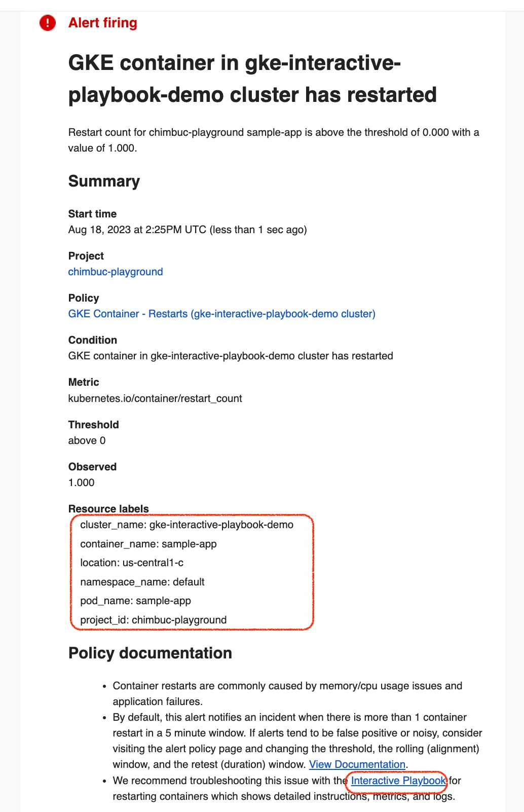The image size is (524, 812).
Task: Open the Interactive Playbook link
Action: 398,781
